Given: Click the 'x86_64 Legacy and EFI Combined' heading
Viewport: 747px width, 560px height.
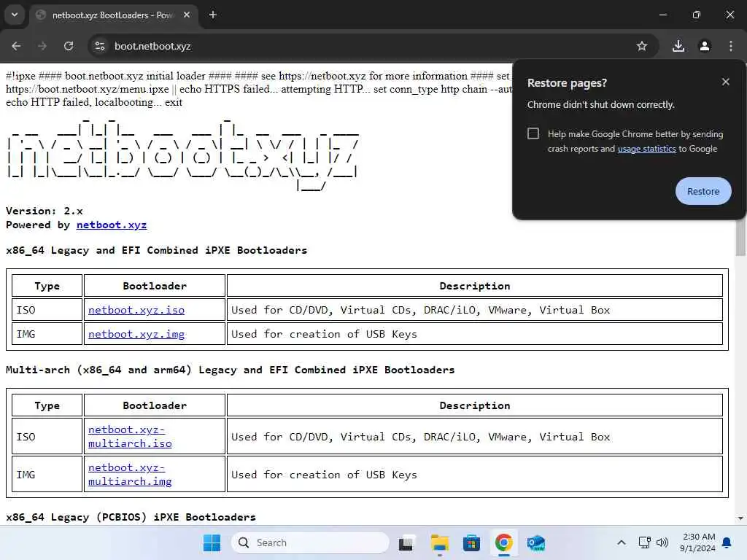Looking at the screenshot, I should tap(156, 251).
